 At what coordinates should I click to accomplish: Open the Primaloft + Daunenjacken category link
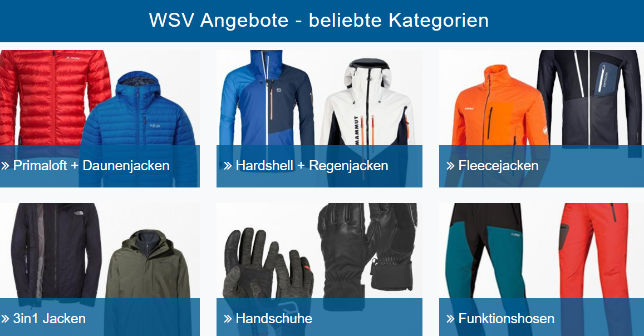tap(91, 166)
